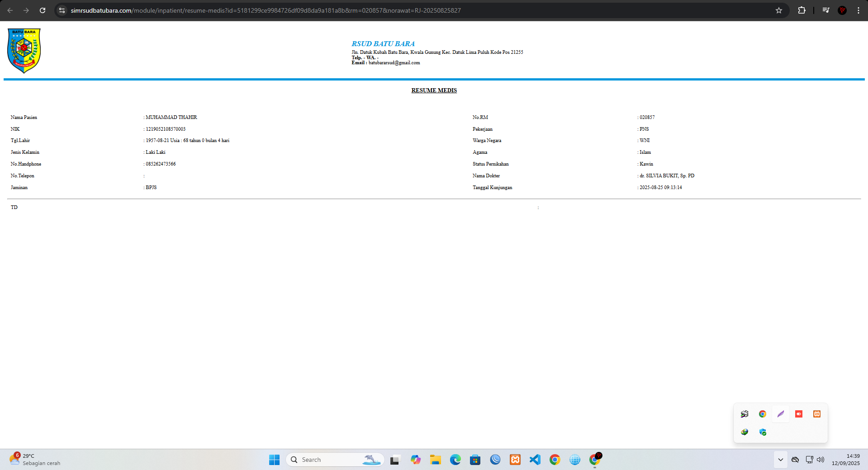868x470 pixels.
Task: Click the OneDrive cloud tray icon
Action: (795, 460)
